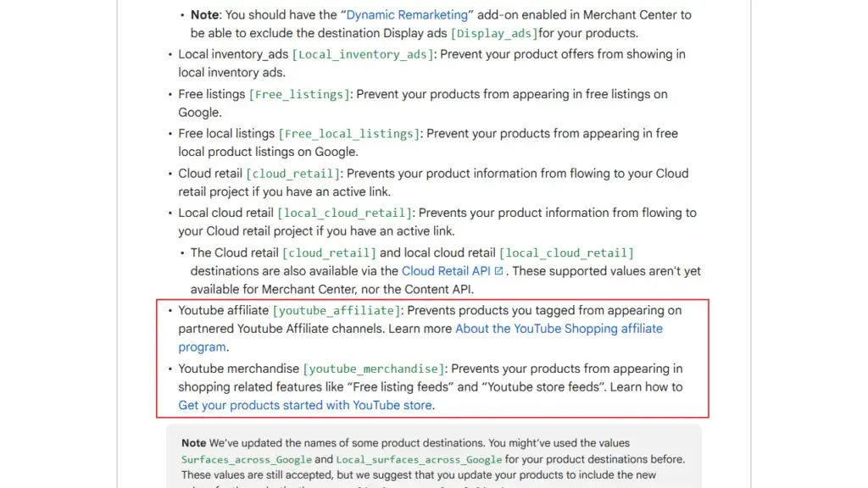
Task: Click bold Note heading in the grey box
Action: point(193,443)
